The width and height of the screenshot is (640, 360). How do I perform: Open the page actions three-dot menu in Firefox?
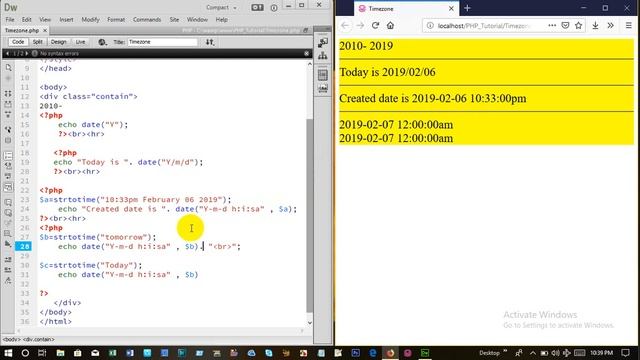click(x=552, y=25)
